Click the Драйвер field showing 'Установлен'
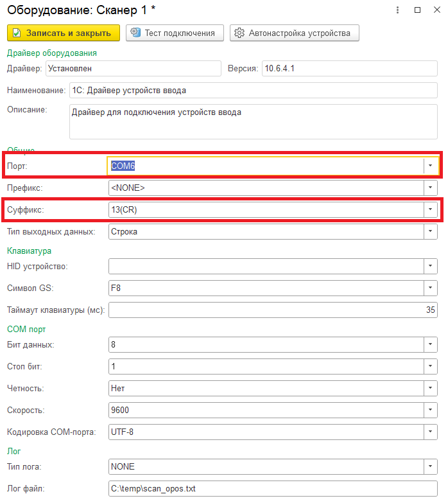The image size is (448, 503). 134,68
